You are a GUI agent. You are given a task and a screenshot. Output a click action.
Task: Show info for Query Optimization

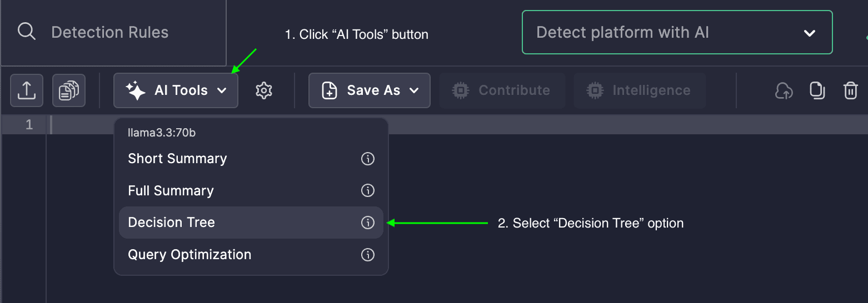pyautogui.click(x=368, y=255)
